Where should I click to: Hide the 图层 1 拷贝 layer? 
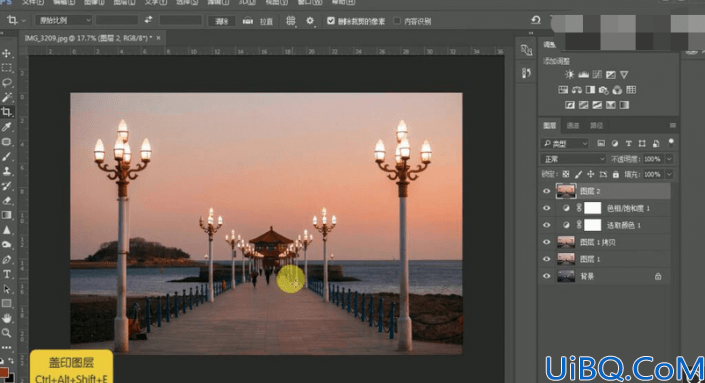point(546,242)
